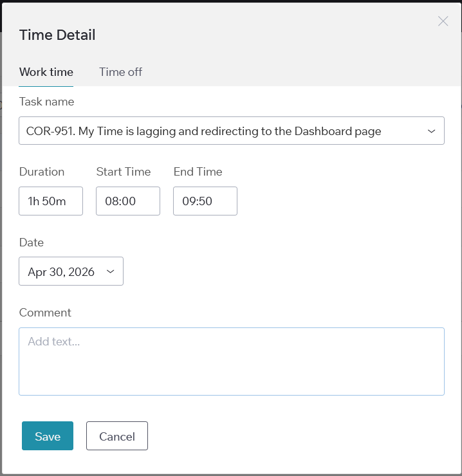Open the COR-951 task name dropdown
This screenshot has width=462, height=476.
point(232,131)
